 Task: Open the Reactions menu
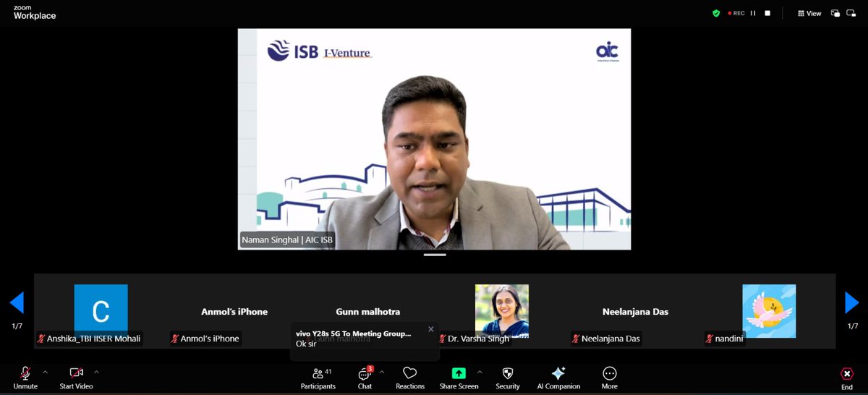[x=410, y=377]
